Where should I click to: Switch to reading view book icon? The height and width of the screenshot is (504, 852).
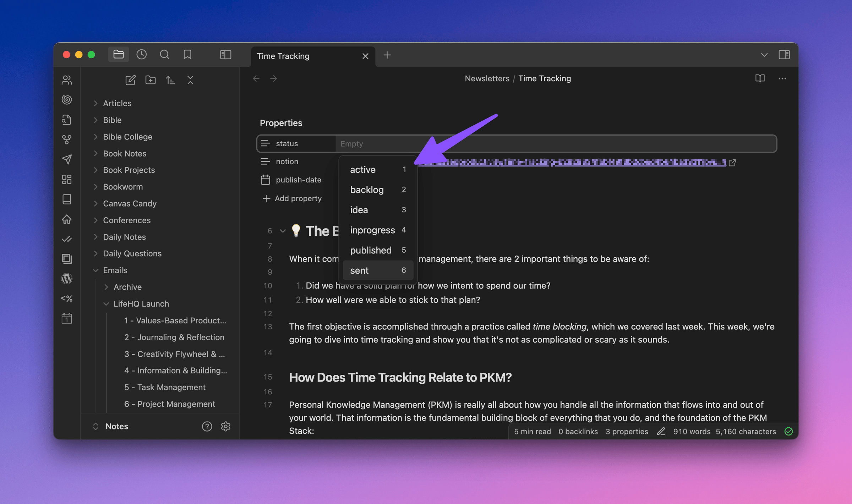click(760, 78)
